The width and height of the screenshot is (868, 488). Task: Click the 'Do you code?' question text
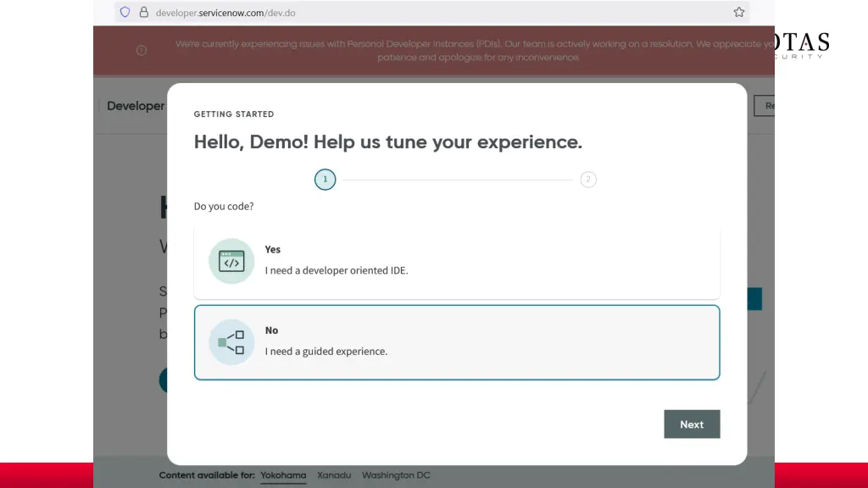224,207
